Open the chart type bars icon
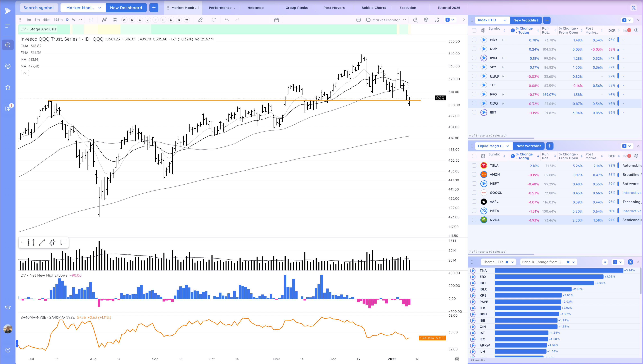Image resolution: width=643 pixels, height=364 pixels. [91, 20]
